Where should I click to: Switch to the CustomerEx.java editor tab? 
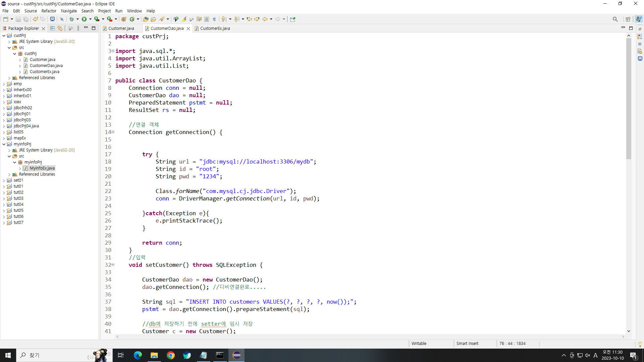click(215, 28)
